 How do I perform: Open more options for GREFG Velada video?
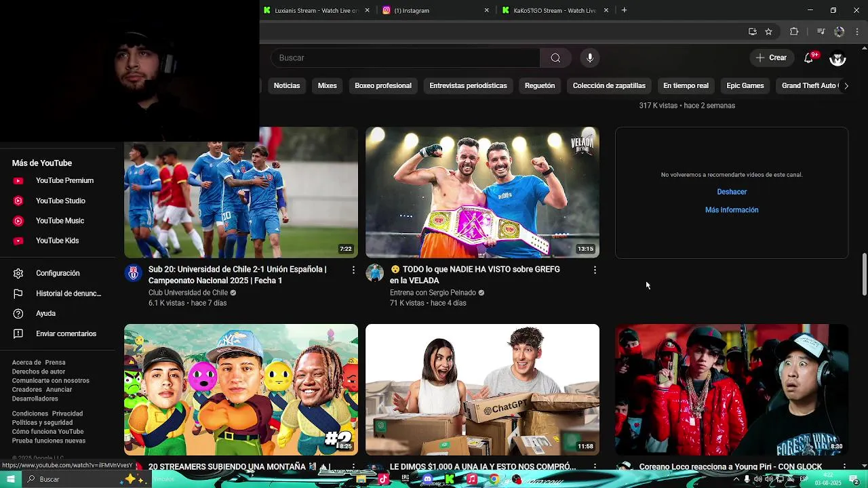[x=595, y=270]
